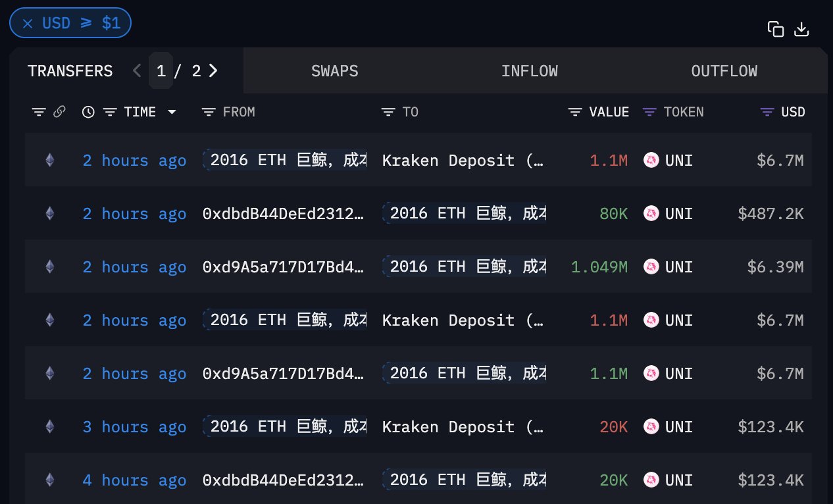Click UNI token icon in 3 hours ago row
Image resolution: width=833 pixels, height=504 pixels.
pos(651,426)
